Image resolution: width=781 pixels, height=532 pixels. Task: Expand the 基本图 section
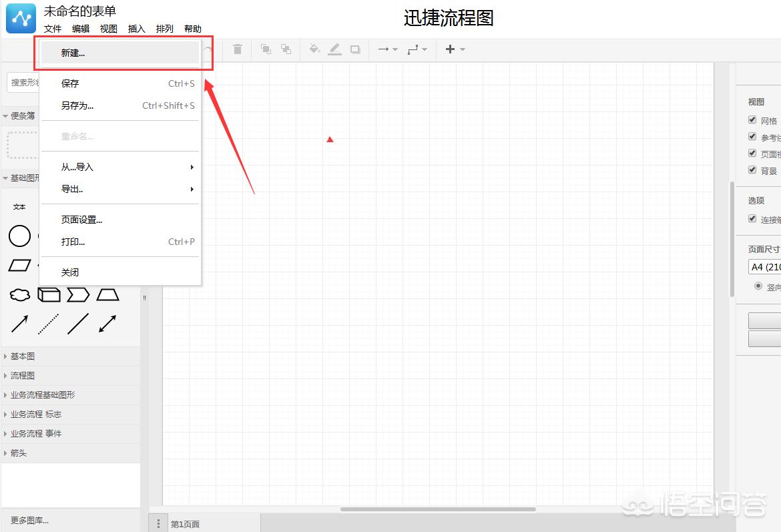[71, 356]
